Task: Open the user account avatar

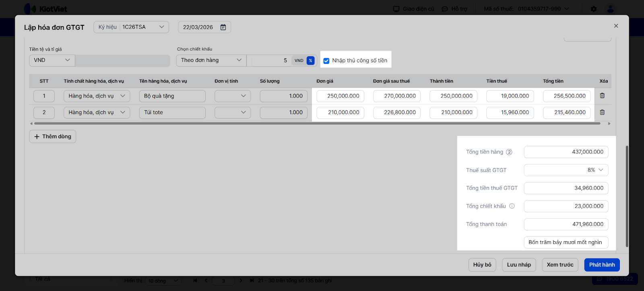Action: (611, 9)
